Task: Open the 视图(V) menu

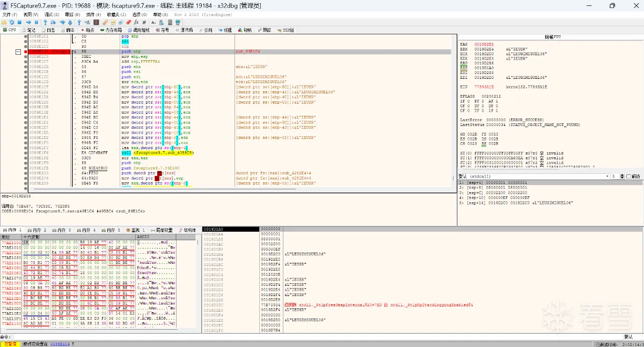Action: click(x=31, y=14)
